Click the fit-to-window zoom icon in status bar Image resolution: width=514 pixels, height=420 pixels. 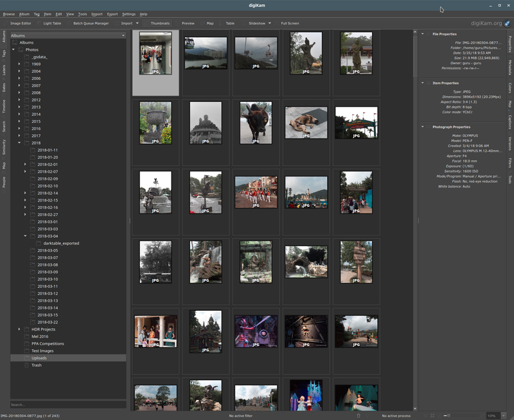click(432, 416)
